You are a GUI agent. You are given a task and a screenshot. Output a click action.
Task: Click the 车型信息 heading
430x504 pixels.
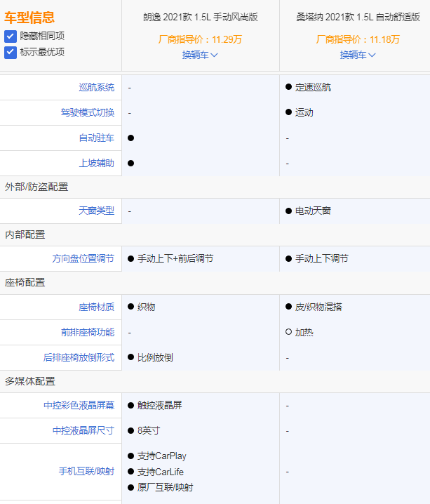coord(29,18)
